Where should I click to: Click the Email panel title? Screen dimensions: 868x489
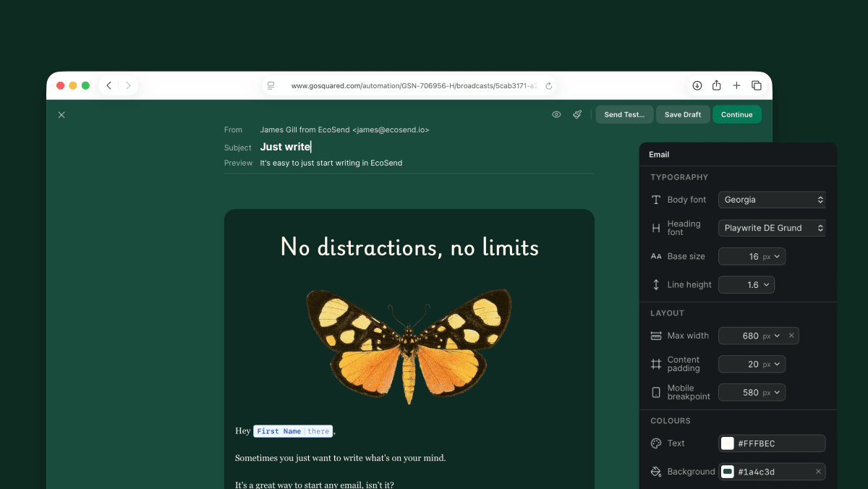[659, 154]
